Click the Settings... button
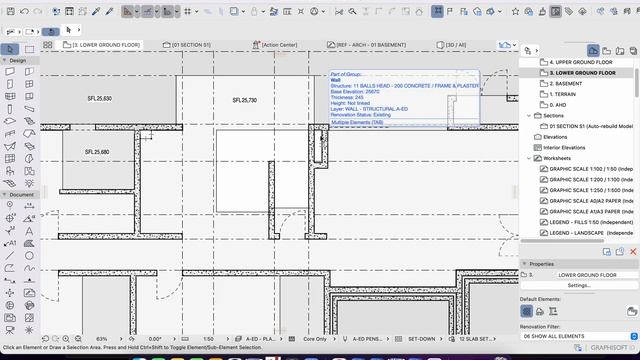 click(x=579, y=285)
